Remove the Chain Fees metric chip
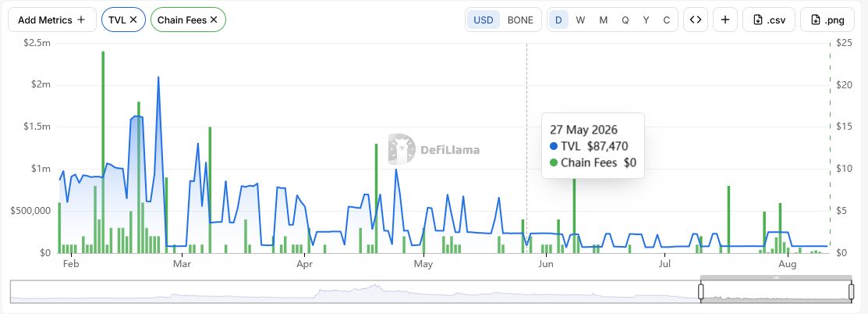 [214, 20]
